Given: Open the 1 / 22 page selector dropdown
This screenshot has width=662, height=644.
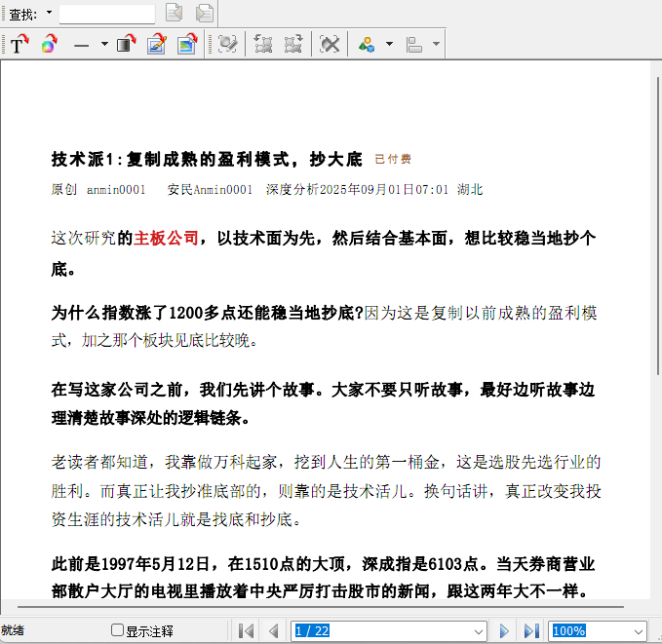Looking at the screenshot, I should point(478,631).
